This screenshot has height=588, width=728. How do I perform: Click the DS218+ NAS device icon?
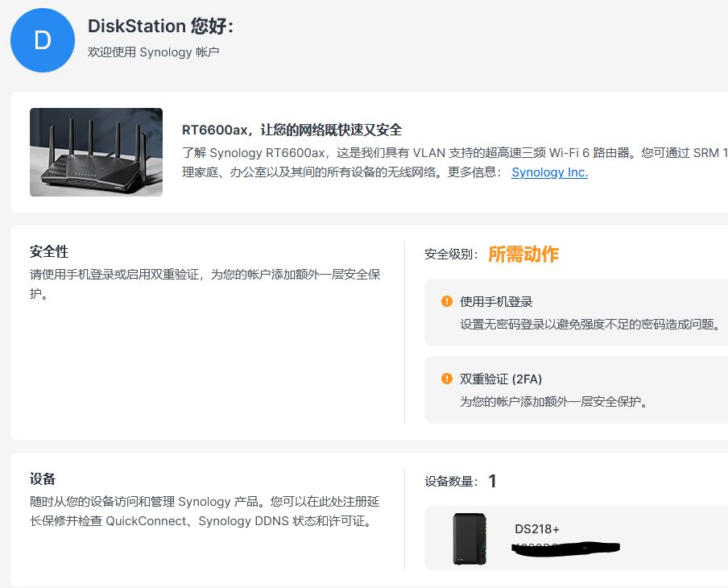tap(469, 539)
